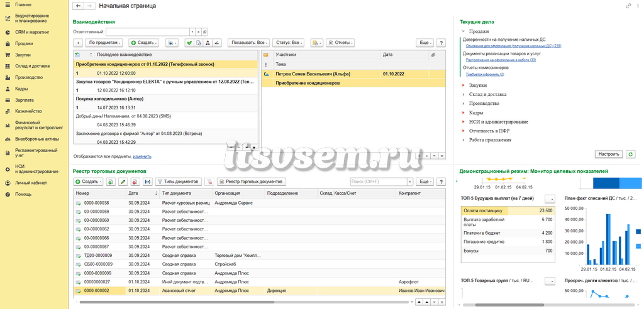
Task: Click the mark-for-deletion icon in Реестр toolbar
Action: tap(135, 182)
